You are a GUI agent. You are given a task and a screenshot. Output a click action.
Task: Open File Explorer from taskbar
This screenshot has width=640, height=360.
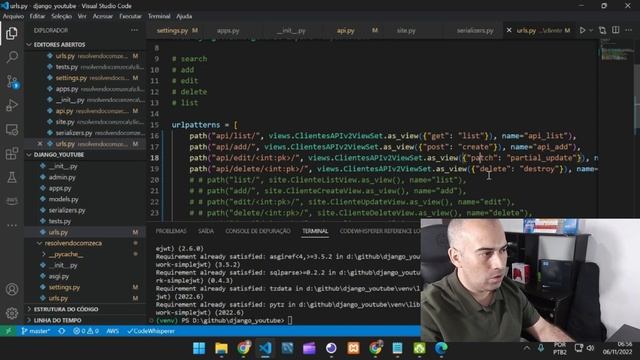click(x=221, y=348)
